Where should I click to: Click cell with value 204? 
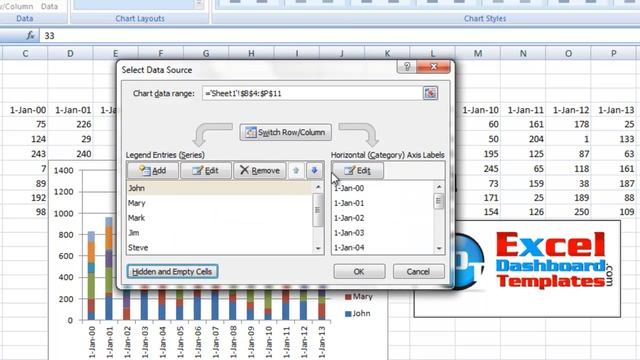523,139
